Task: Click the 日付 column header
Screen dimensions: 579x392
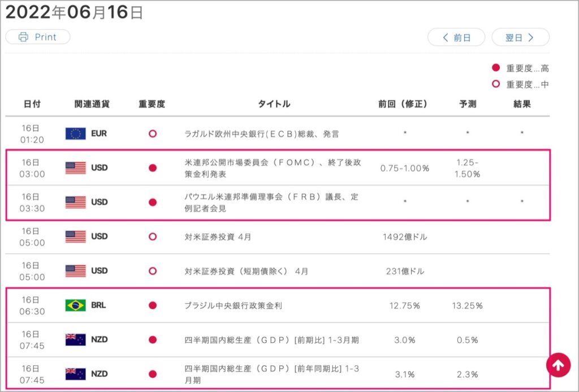Action: (32, 104)
